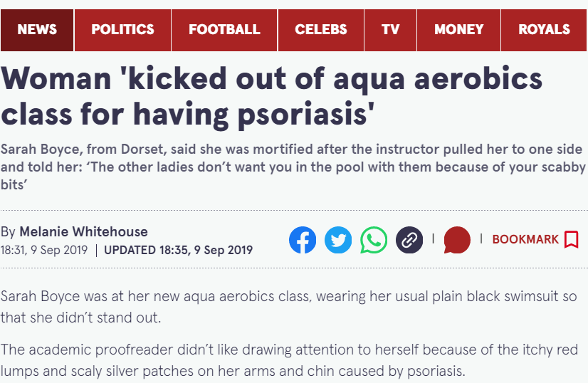This screenshot has height=383, width=588.
Task: Switch to the FOOTBALL section
Action: click(224, 30)
